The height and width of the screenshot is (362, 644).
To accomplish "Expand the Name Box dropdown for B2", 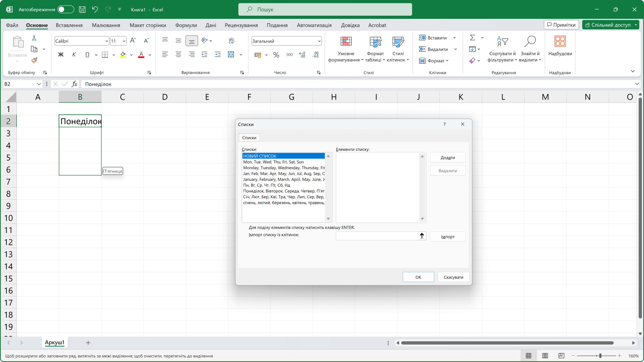I will 38,84.
